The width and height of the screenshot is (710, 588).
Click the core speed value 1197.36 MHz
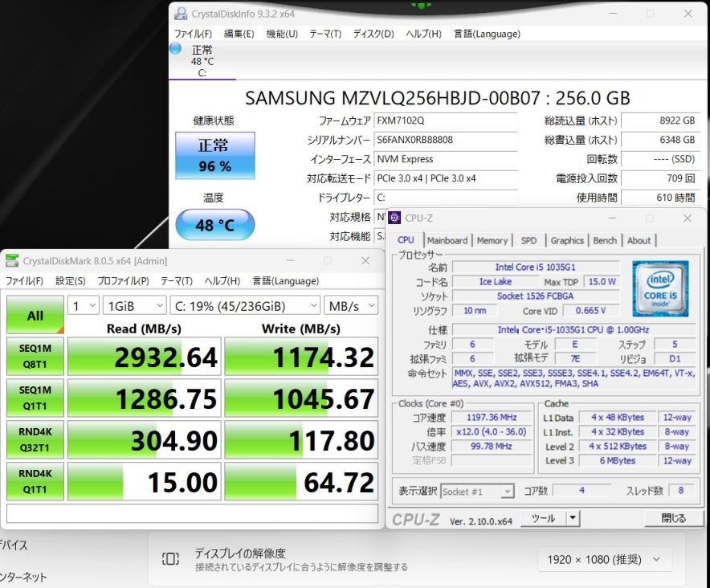492,418
